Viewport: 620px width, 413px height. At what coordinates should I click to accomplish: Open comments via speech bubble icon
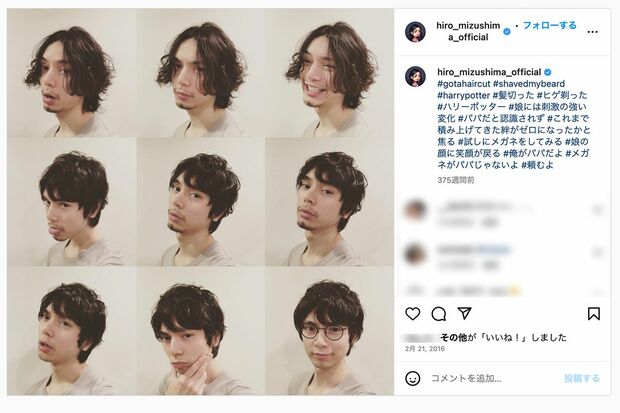click(439, 314)
